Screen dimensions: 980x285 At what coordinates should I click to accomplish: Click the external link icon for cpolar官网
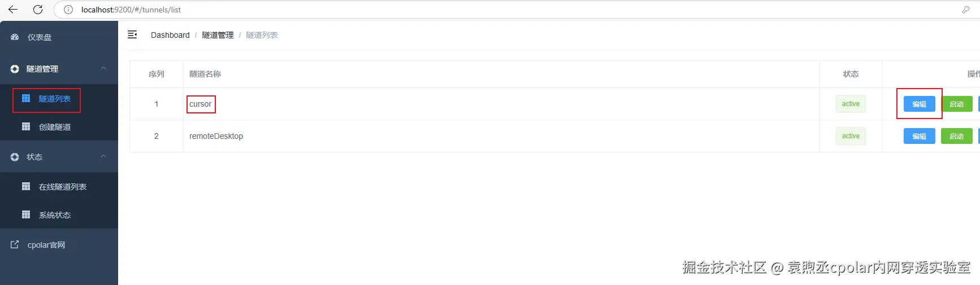[x=15, y=245]
